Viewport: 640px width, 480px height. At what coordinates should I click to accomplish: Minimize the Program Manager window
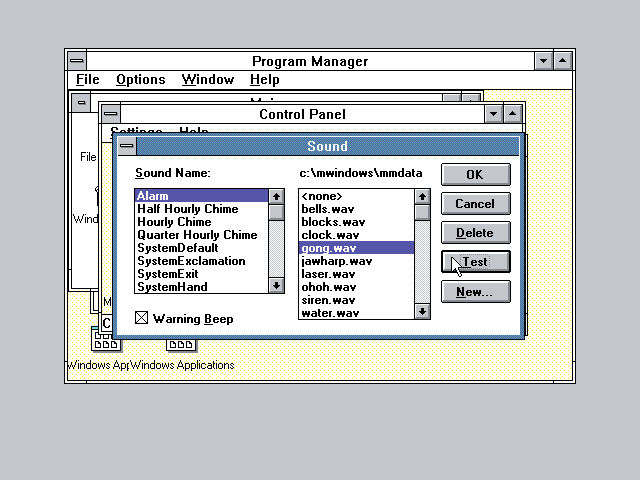coord(543,61)
